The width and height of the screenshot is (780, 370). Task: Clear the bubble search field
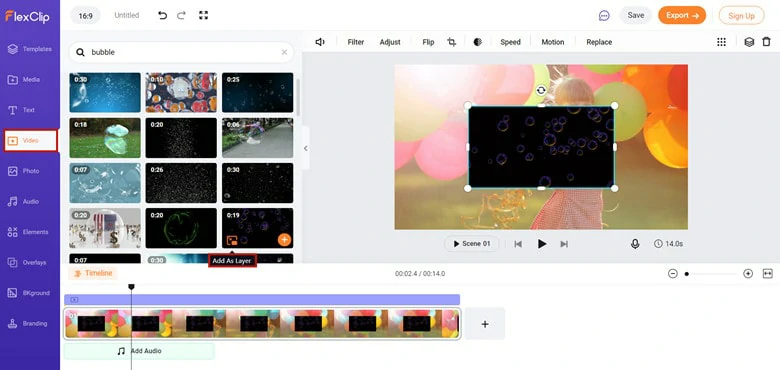[284, 52]
